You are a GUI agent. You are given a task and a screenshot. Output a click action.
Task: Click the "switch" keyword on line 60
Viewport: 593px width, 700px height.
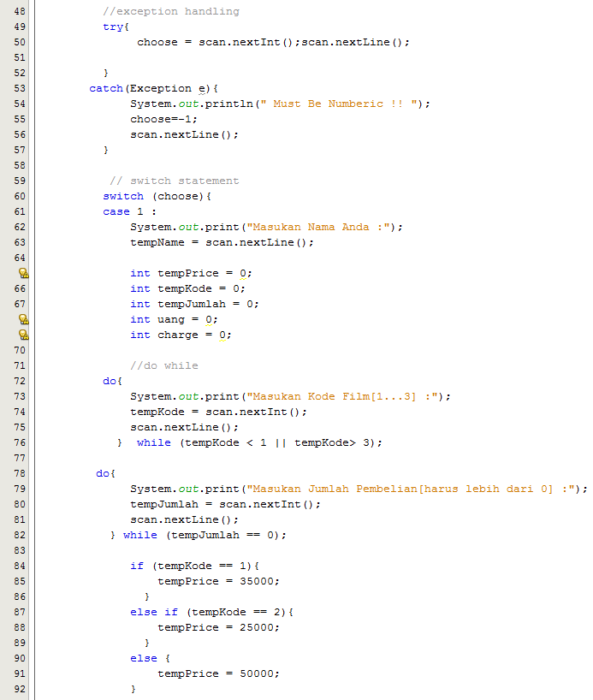123,197
